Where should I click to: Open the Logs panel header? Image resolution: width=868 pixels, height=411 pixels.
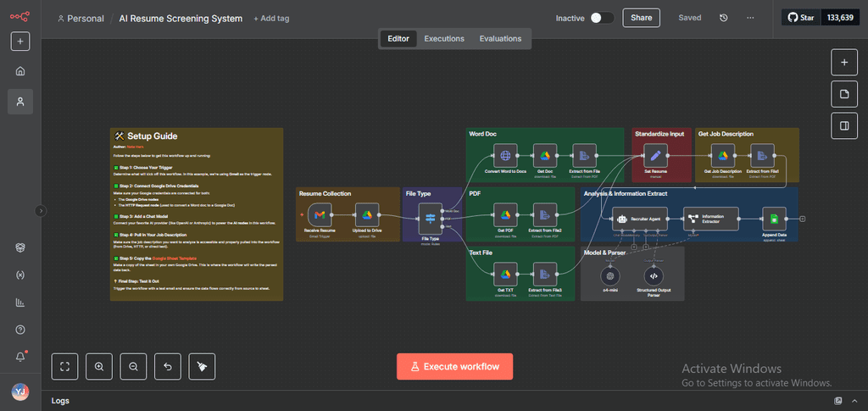60,401
